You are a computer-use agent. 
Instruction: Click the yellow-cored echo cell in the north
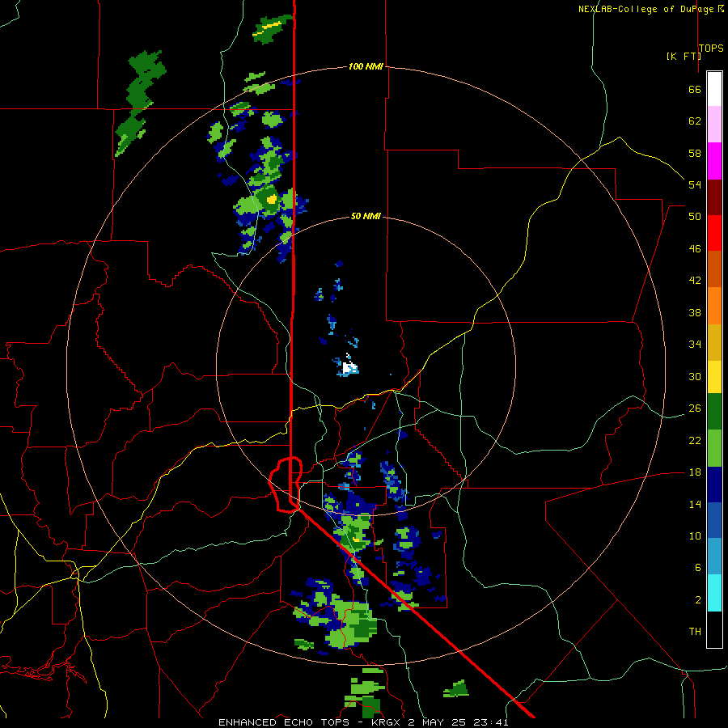272,200
